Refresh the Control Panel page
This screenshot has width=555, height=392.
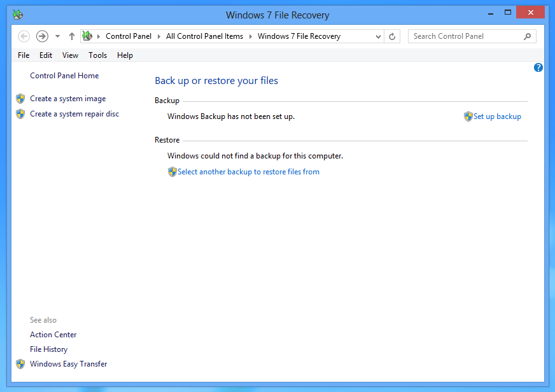[392, 36]
